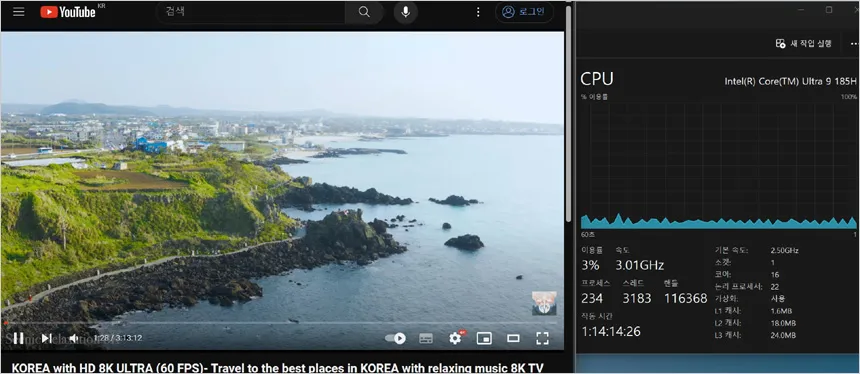Start voice search with the microphone icon
The image size is (860, 374).
coord(405,12)
